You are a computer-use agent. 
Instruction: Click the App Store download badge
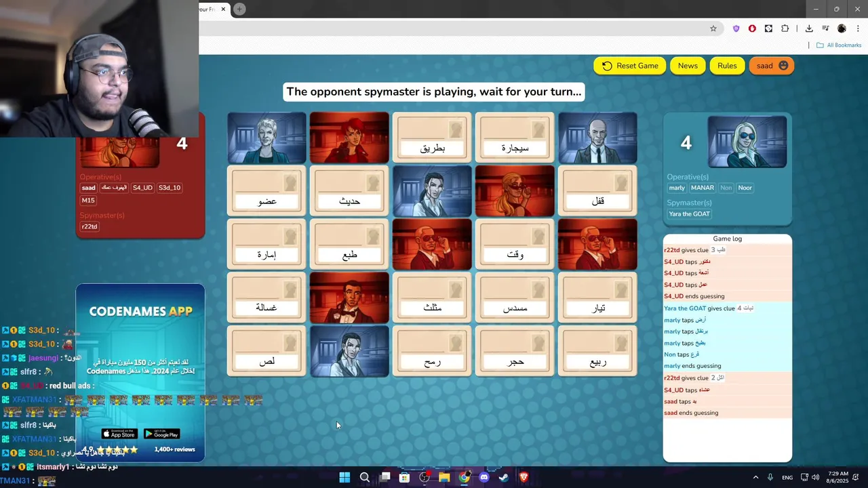pyautogui.click(x=119, y=434)
